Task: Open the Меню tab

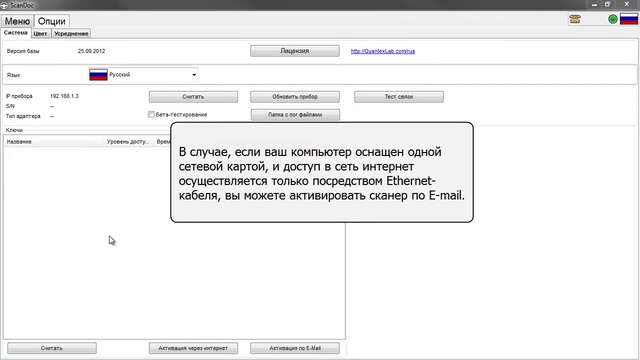Action: (17, 21)
